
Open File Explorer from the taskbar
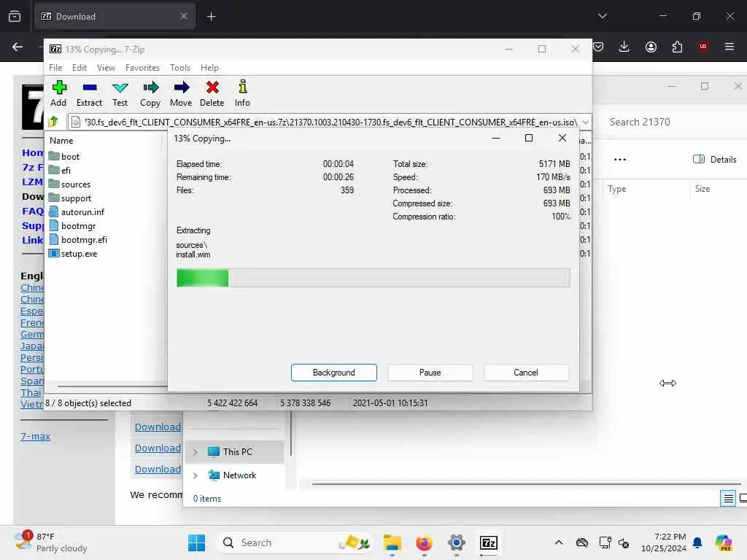click(392, 542)
